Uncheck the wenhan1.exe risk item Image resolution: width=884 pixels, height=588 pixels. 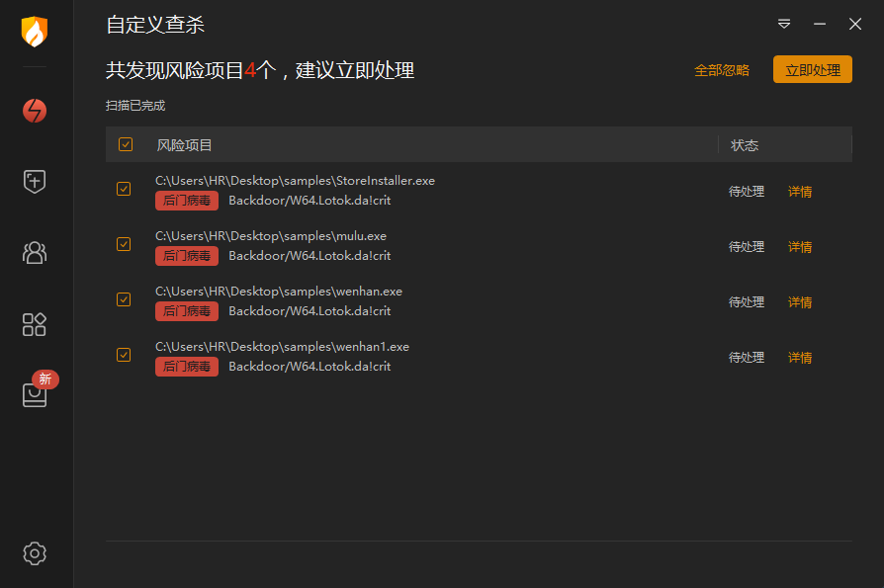(x=124, y=354)
